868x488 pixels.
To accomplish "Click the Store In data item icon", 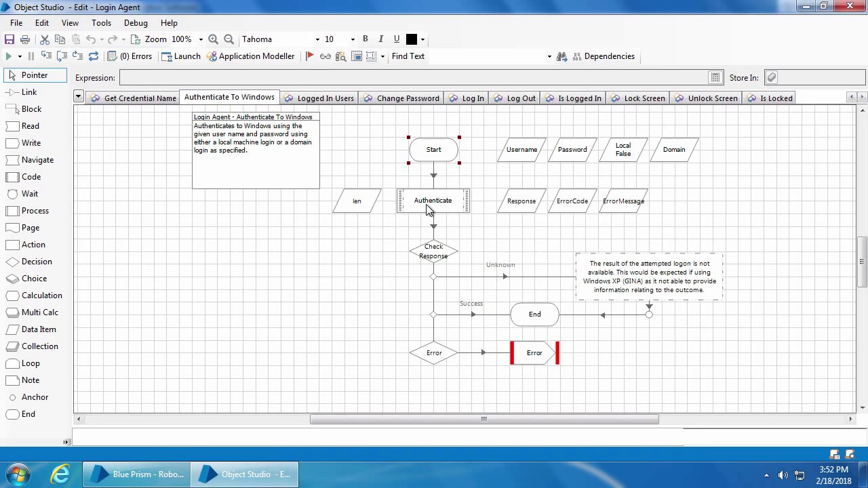I will (x=772, y=78).
